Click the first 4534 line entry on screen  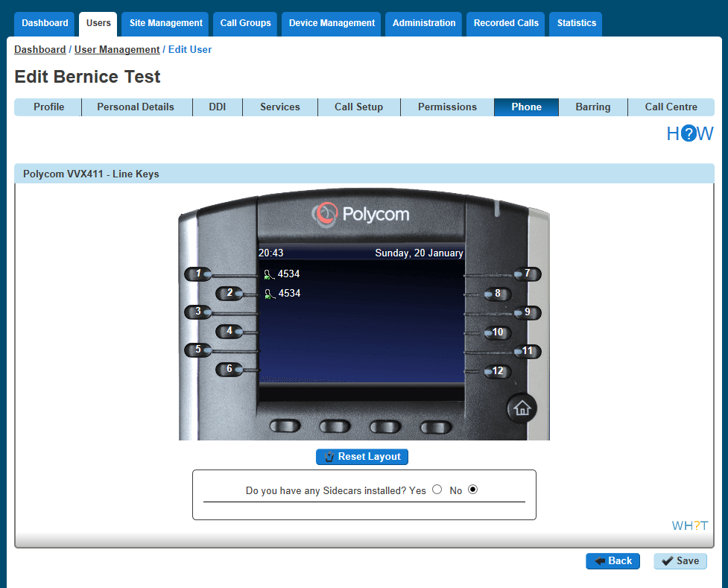tap(282, 274)
